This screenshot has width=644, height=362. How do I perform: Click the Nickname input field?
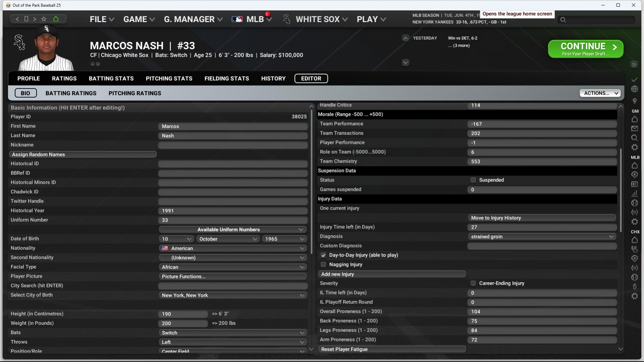tap(233, 145)
